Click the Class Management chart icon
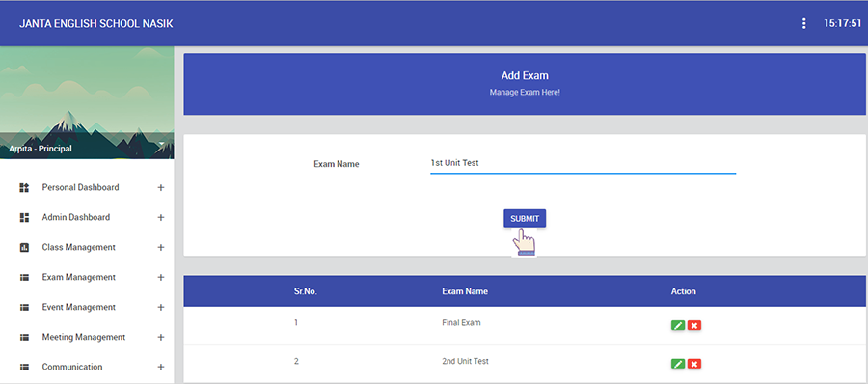 click(24, 248)
